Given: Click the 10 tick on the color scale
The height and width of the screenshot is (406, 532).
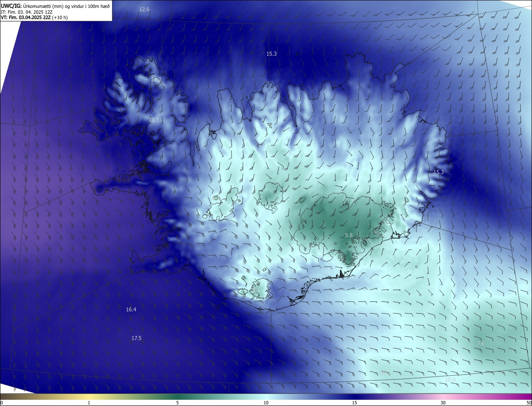Looking at the screenshot, I should (266, 403).
